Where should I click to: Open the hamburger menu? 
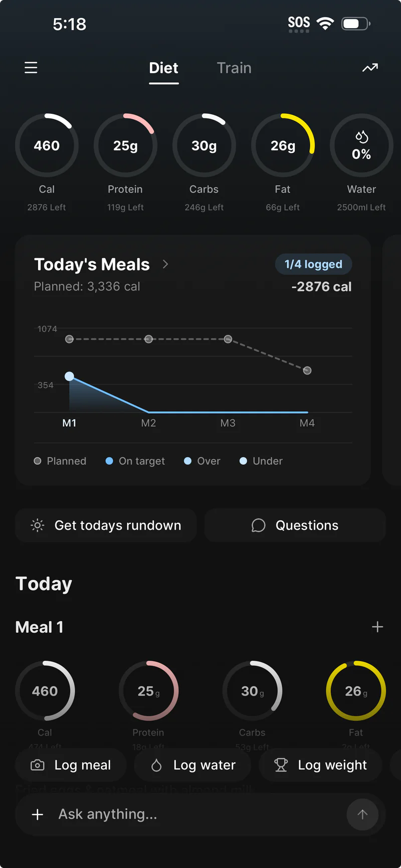pos(31,68)
